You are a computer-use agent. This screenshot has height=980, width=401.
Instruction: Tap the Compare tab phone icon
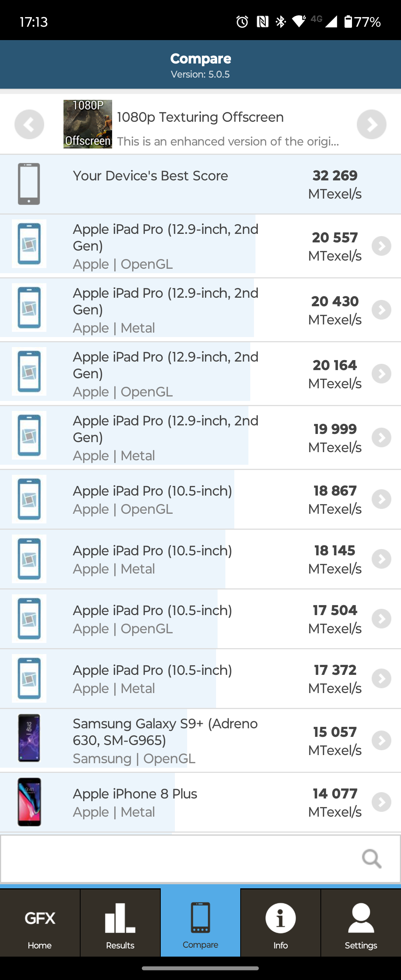pyautogui.click(x=200, y=917)
